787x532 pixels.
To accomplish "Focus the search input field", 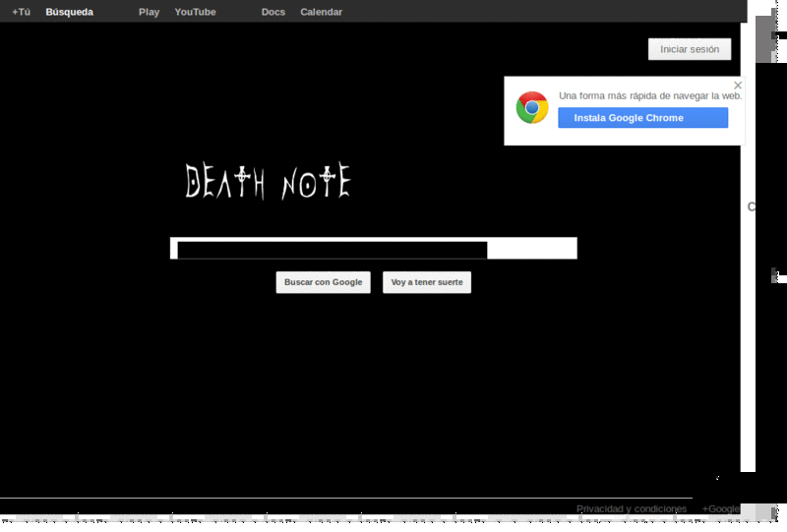I will 374,249.
